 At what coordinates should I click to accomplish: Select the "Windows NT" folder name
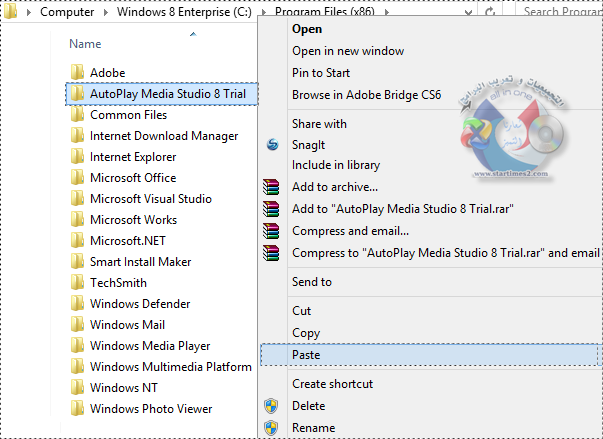[x=124, y=387]
